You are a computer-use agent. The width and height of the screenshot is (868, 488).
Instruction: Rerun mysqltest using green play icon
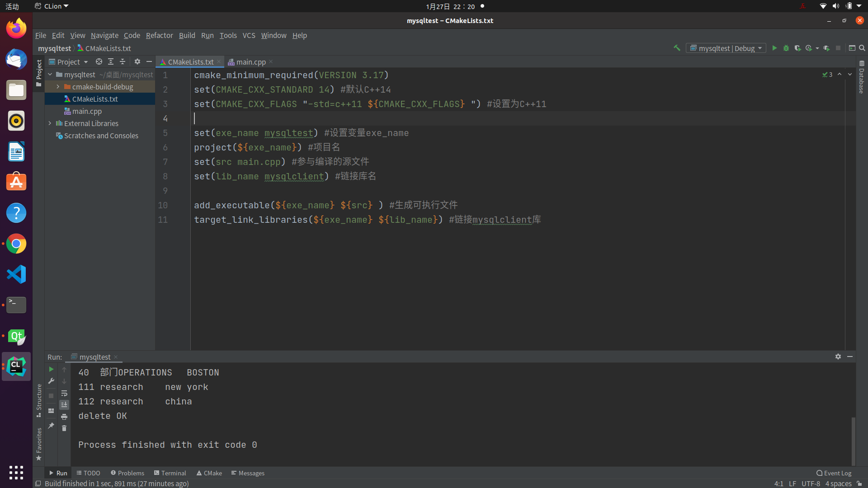coord(51,369)
